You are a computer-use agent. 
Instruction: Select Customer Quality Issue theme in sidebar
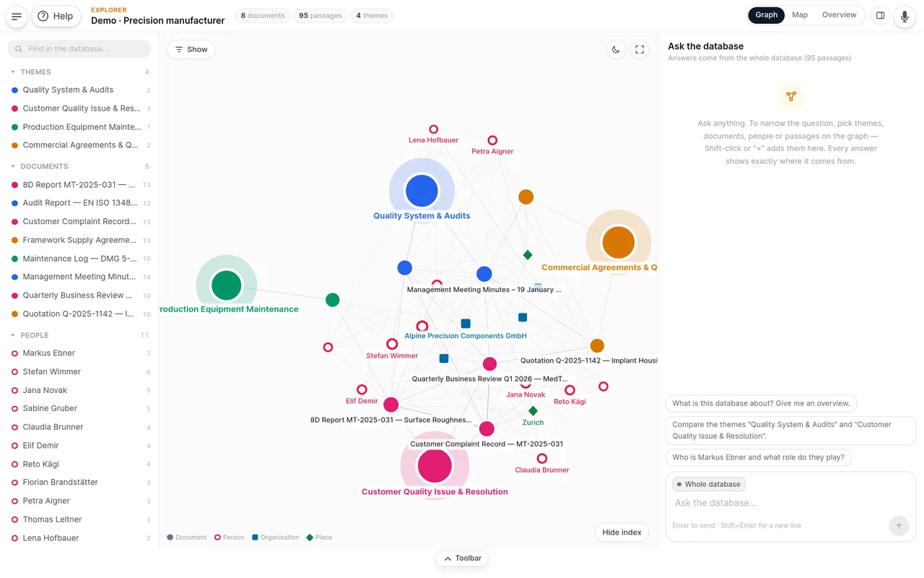(79, 108)
